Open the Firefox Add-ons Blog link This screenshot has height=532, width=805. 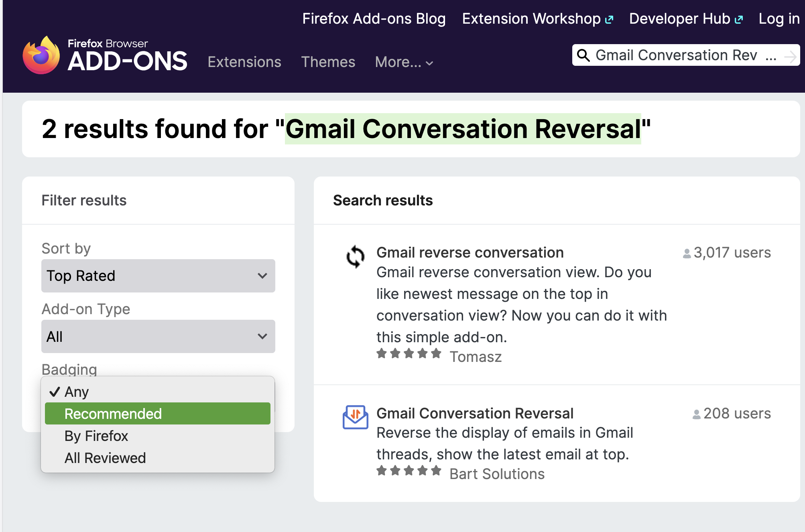(x=374, y=19)
